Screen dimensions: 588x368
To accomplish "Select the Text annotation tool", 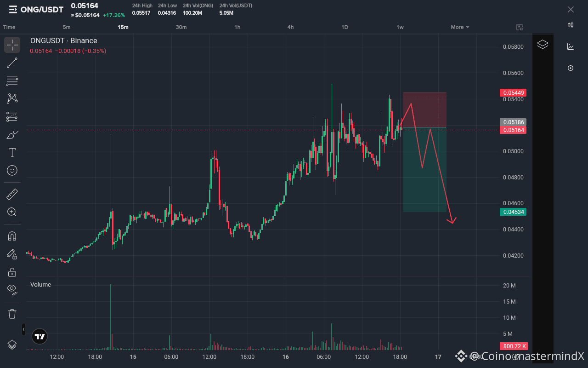I will 12,152.
